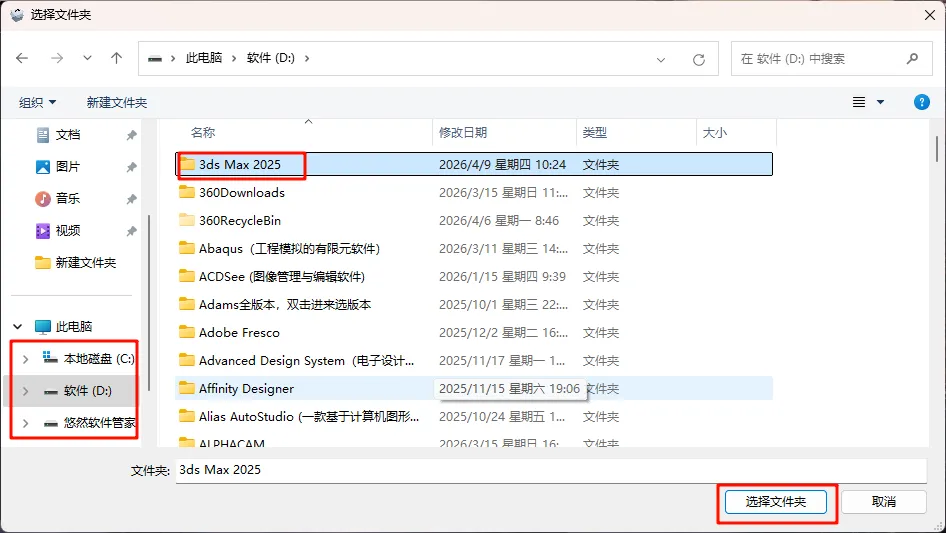946x533 pixels.
Task: Select 悠然软件管家 drive in sidebar
Action: (x=100, y=423)
